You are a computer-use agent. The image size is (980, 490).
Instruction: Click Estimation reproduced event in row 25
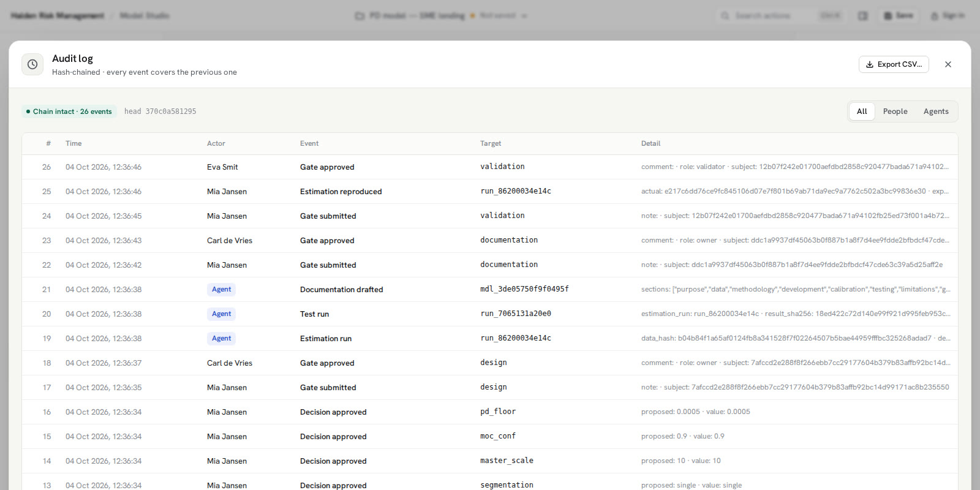point(341,192)
